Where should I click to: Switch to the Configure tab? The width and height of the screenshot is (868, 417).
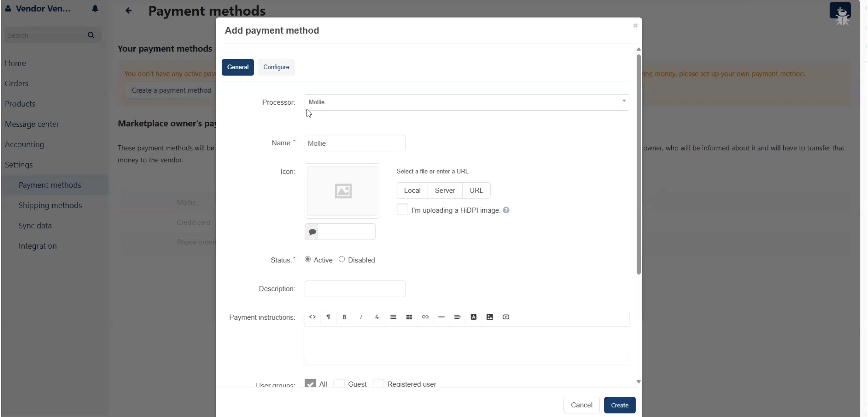276,67
